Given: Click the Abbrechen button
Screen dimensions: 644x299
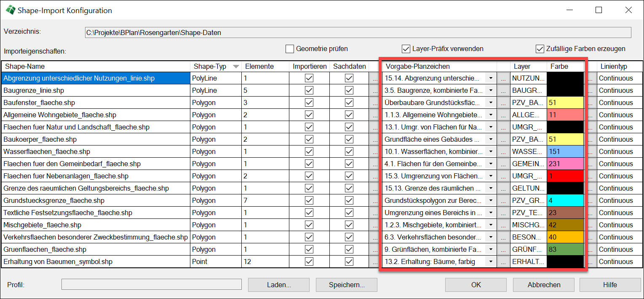Looking at the screenshot, I should (544, 285).
